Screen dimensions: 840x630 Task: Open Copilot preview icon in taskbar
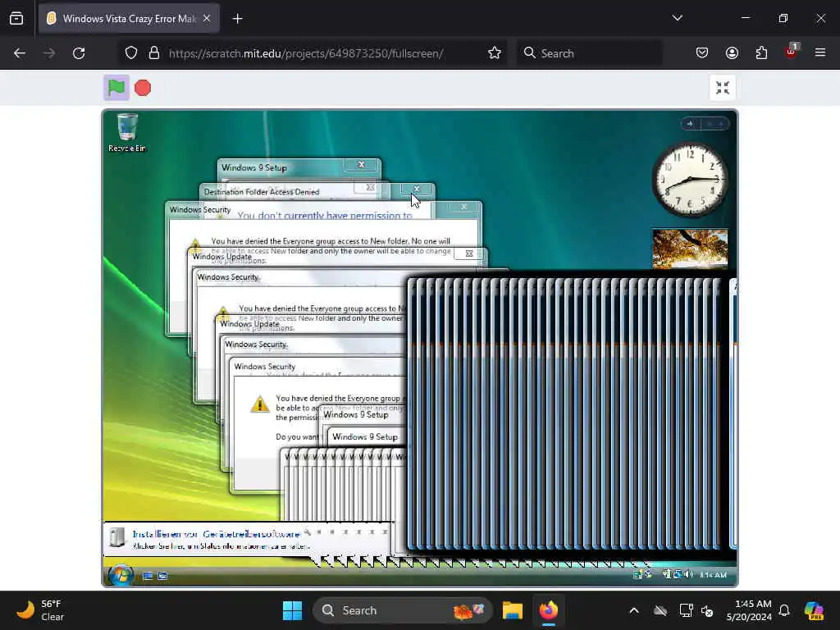[x=814, y=610]
